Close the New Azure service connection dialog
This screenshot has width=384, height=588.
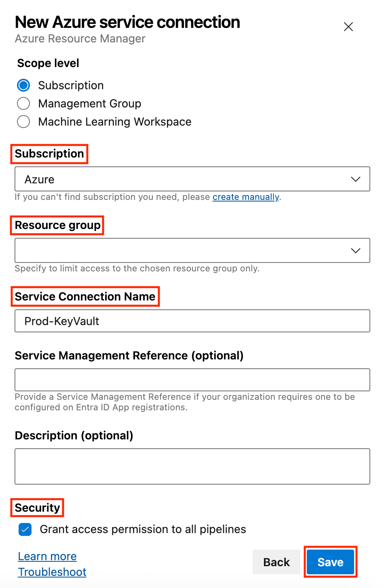coord(348,27)
